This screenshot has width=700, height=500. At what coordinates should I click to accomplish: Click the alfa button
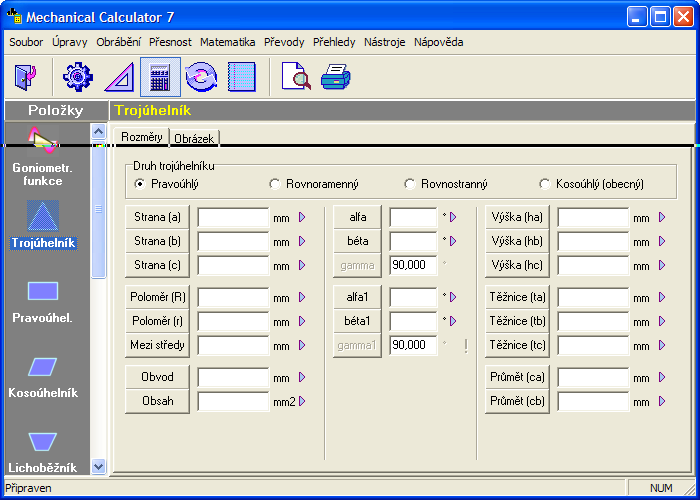pos(357,217)
